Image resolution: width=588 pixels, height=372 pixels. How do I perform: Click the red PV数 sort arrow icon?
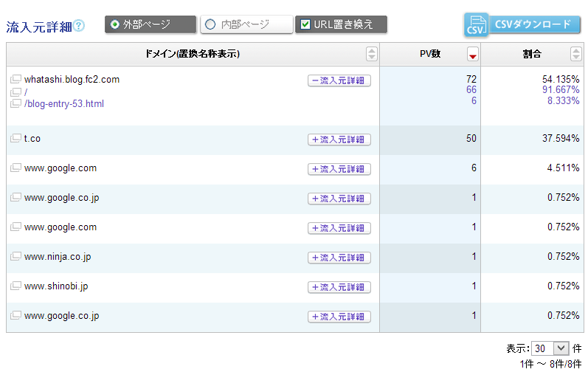(x=473, y=54)
